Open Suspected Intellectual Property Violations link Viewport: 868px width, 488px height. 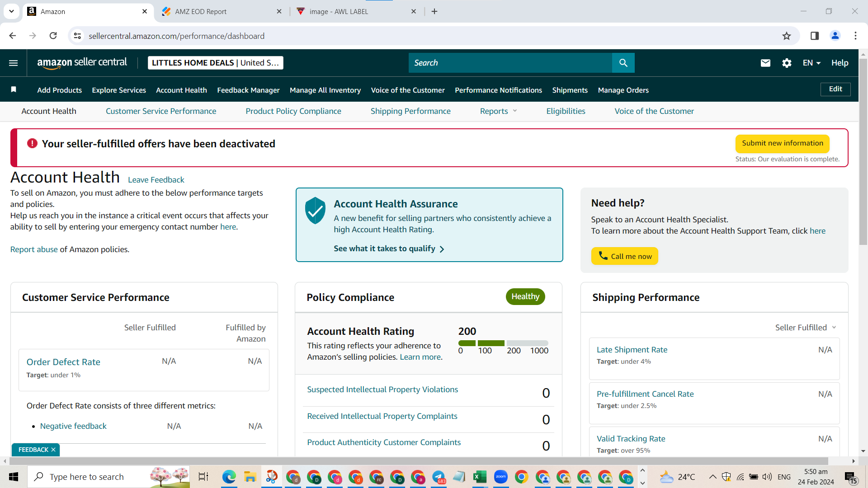pos(382,389)
